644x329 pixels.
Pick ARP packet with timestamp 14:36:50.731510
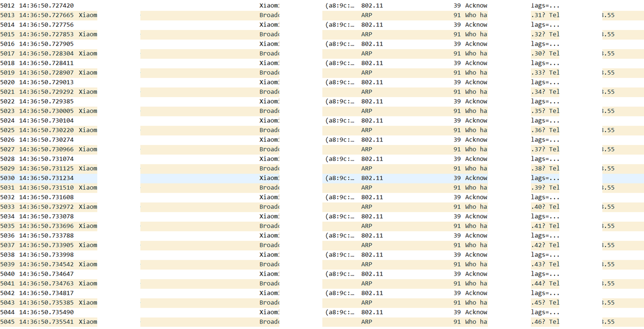(x=46, y=188)
